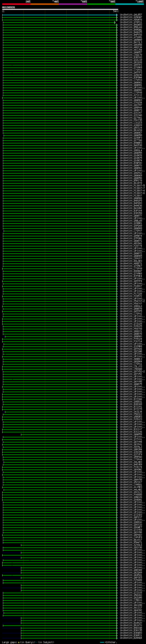Viewport: 146px width, 644px height.
Task: Click hit label UniRef100_P54708
Action: 131,329
